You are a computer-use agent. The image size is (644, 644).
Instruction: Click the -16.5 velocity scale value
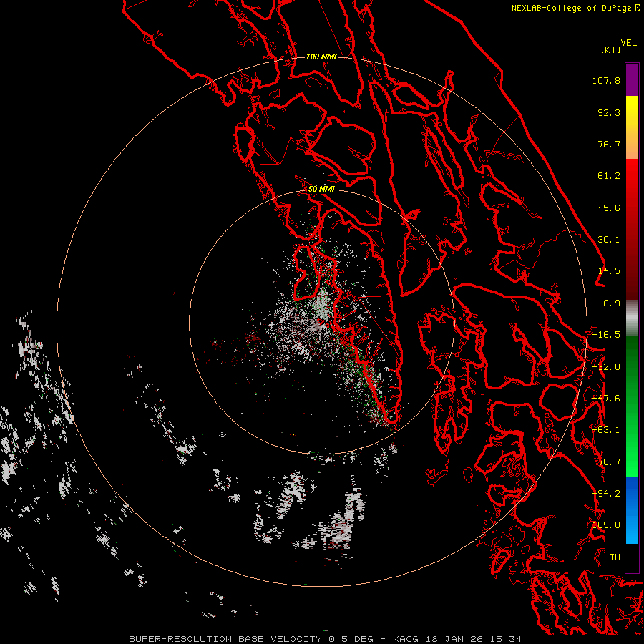[x=606, y=335]
